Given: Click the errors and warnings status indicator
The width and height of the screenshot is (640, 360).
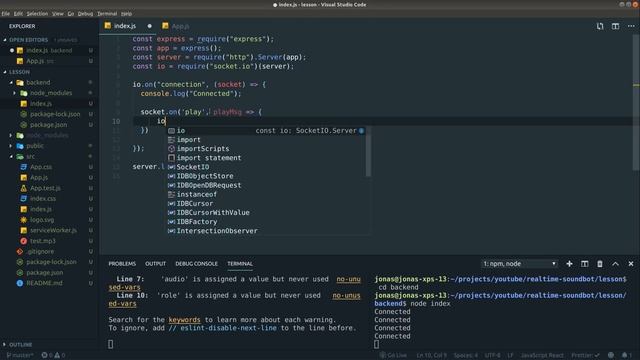Looking at the screenshot, I should click(53, 355).
